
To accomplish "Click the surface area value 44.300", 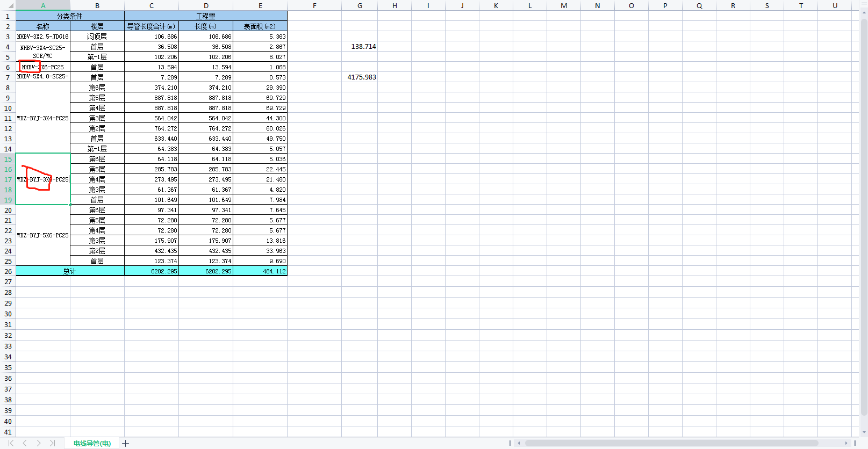I will point(260,118).
